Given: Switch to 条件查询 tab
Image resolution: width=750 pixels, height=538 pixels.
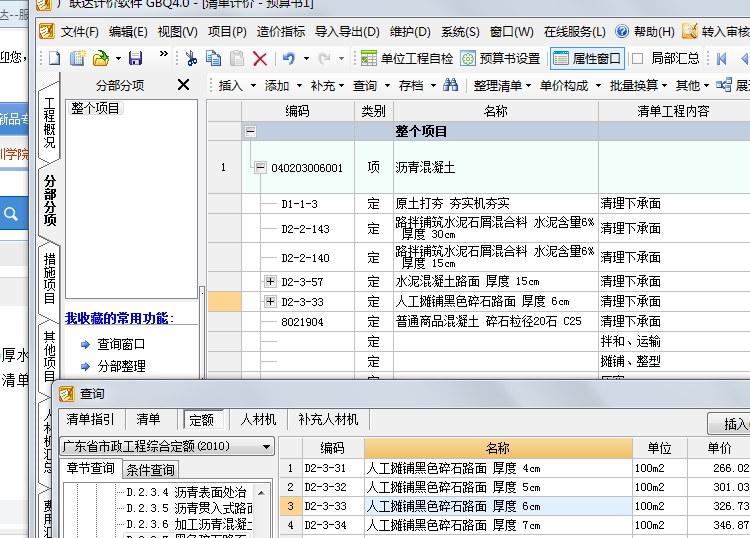Looking at the screenshot, I should click(x=150, y=470).
